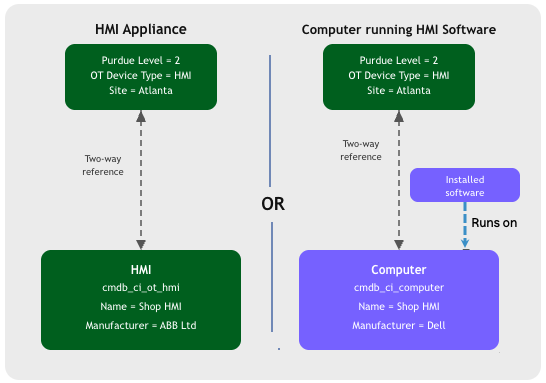Click 'OT Device Type = HMI' under HMI Appliance

141,75
